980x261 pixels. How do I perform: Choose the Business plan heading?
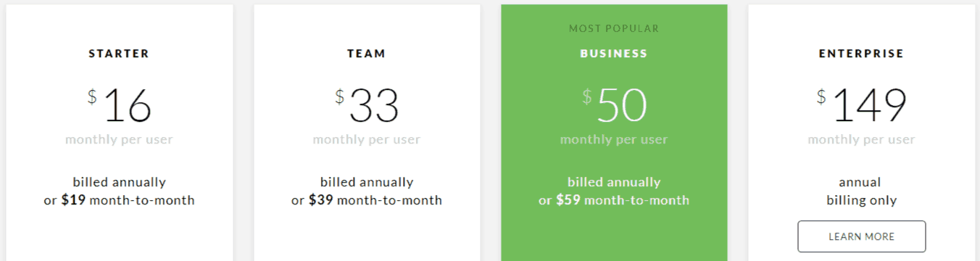[614, 54]
